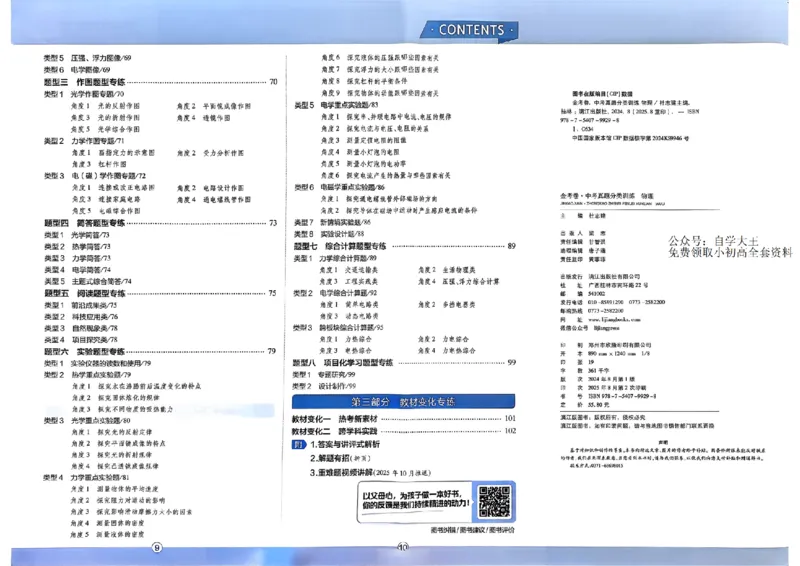Select "类型3 电(磁)学作图专题/72"
Screen dimensions: 800x566
click(x=95, y=176)
